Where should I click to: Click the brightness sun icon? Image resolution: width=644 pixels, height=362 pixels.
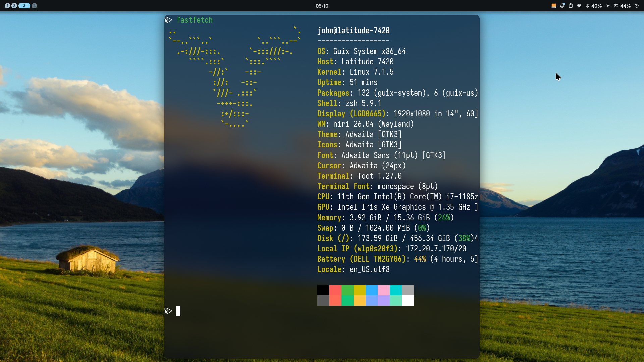click(608, 6)
